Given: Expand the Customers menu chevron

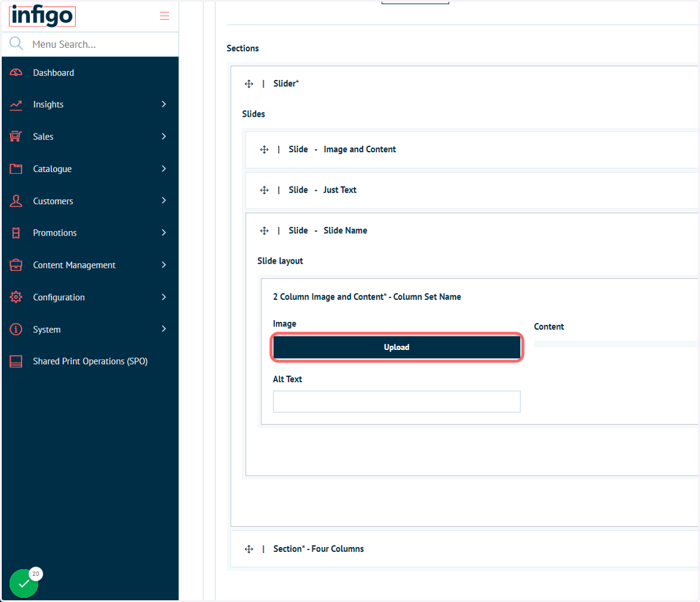Looking at the screenshot, I should tap(164, 200).
